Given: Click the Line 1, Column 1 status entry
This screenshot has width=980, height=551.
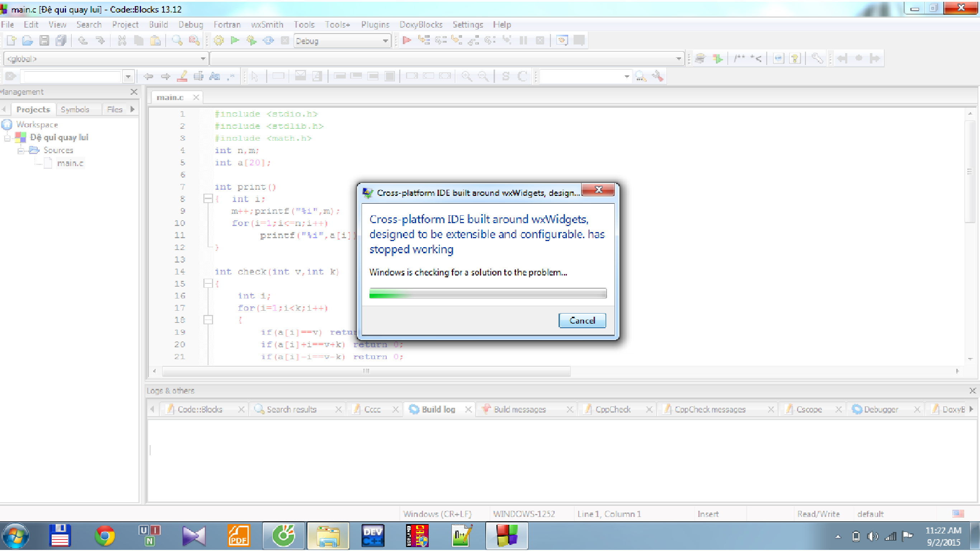Looking at the screenshot, I should click(609, 514).
